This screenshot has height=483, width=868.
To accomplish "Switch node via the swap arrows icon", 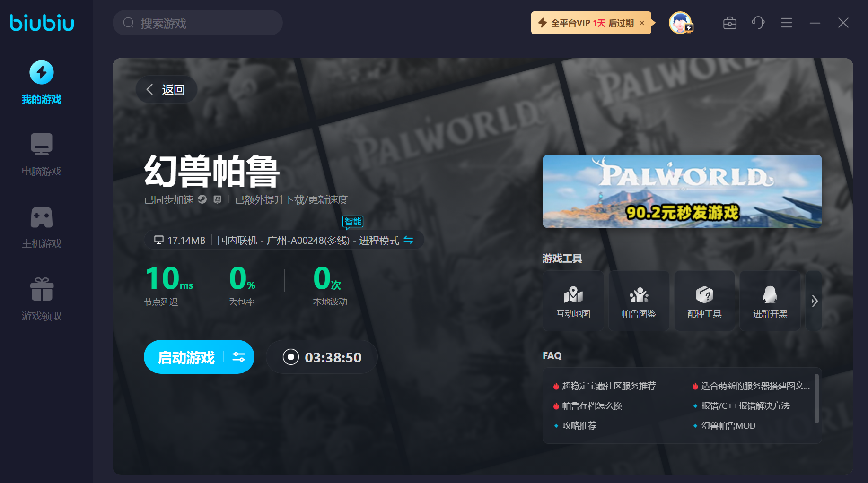I will click(x=408, y=240).
